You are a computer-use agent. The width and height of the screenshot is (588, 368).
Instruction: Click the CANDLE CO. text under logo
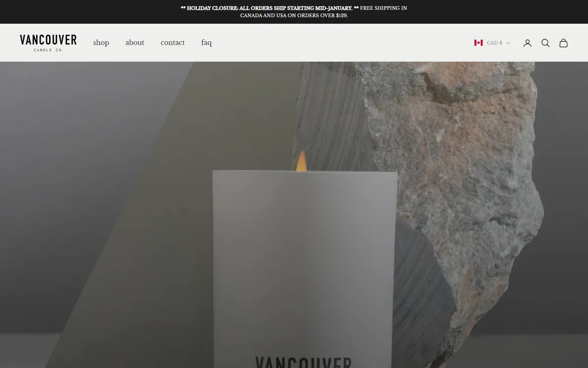click(x=48, y=50)
